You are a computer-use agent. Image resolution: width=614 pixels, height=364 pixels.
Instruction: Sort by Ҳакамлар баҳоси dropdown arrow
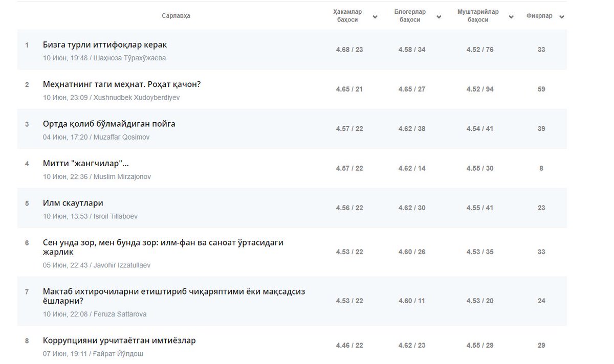click(x=375, y=17)
